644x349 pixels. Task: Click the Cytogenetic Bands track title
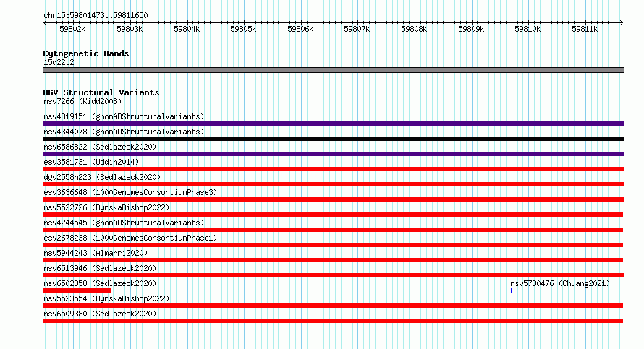pos(86,53)
